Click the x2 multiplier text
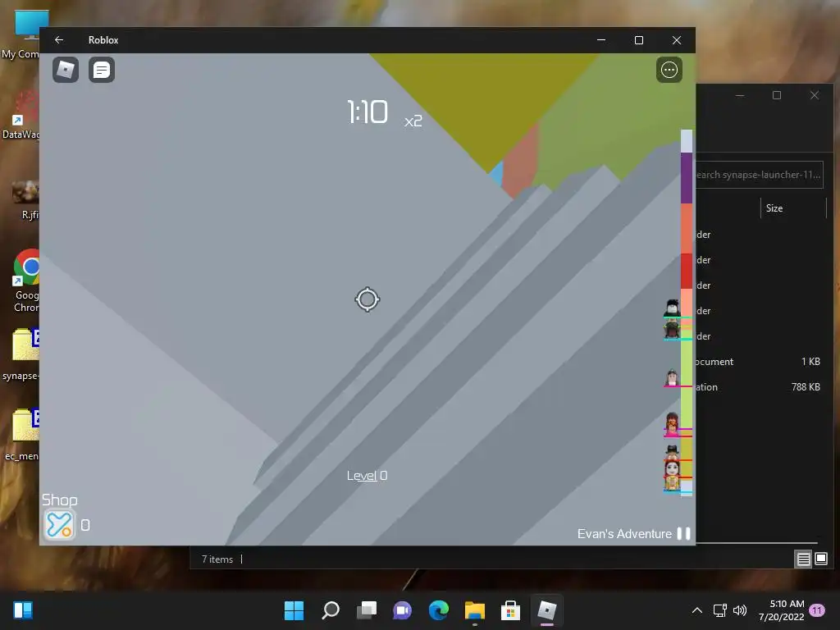The image size is (840, 630). (413, 121)
